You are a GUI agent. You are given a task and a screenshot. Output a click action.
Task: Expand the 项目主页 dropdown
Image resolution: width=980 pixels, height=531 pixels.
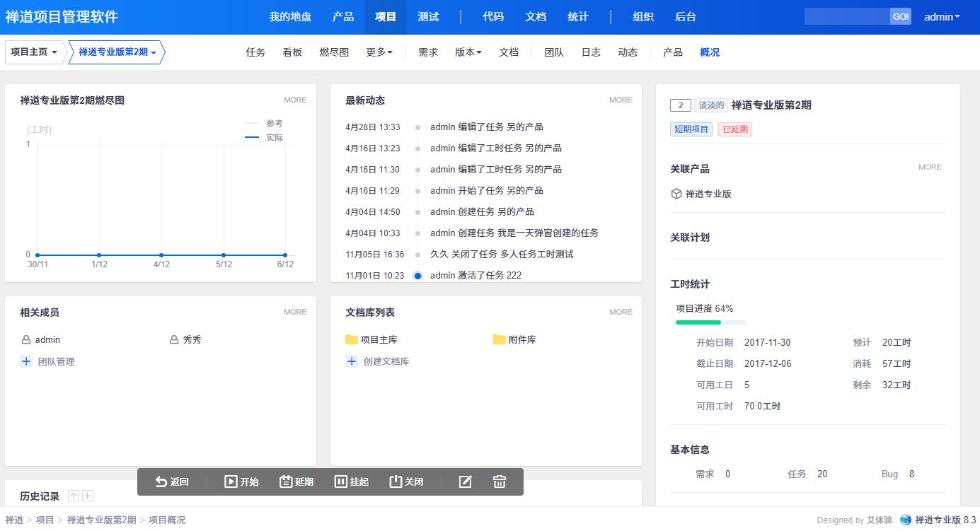(34, 52)
